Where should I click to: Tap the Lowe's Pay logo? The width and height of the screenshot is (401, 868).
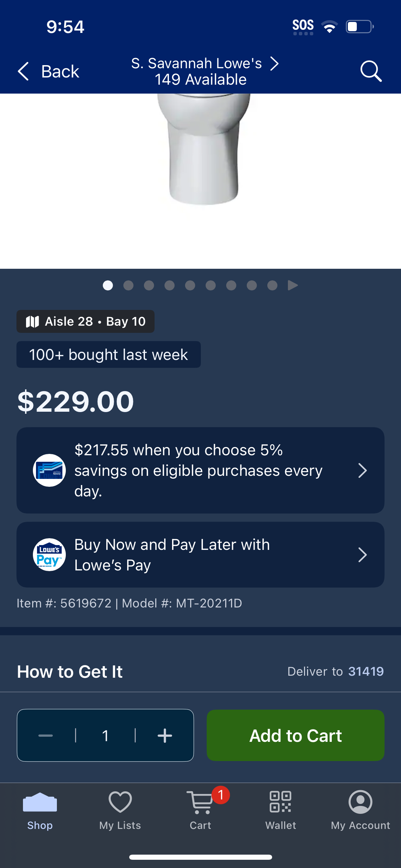coord(49,555)
